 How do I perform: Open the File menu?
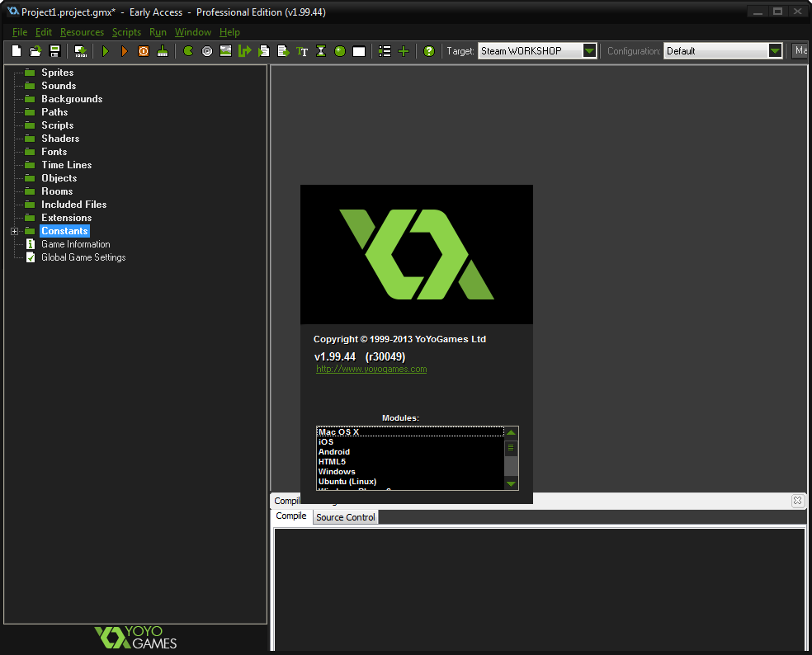click(20, 32)
